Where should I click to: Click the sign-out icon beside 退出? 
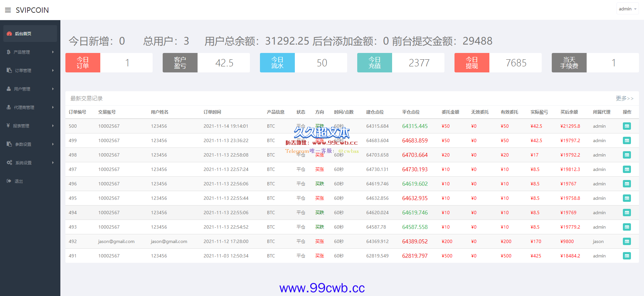click(x=9, y=181)
